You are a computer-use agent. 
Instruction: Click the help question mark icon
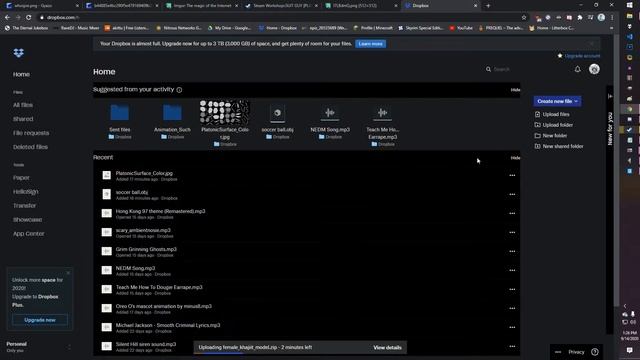(x=595, y=352)
